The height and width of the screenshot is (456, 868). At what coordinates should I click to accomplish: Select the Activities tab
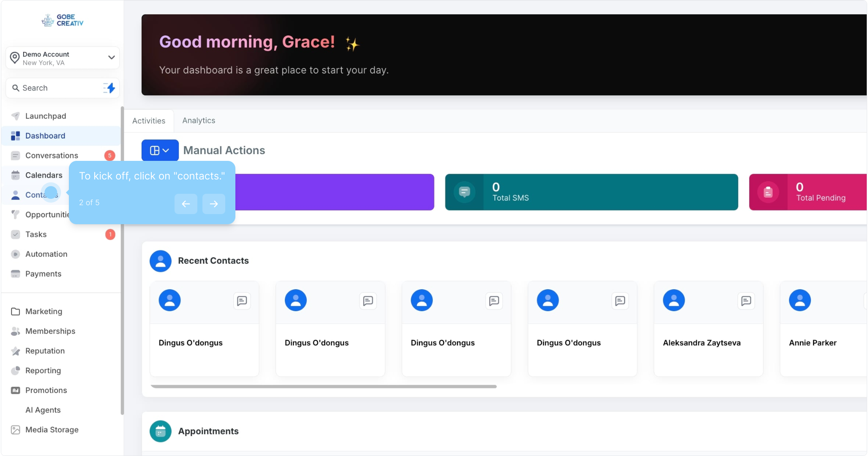point(149,121)
